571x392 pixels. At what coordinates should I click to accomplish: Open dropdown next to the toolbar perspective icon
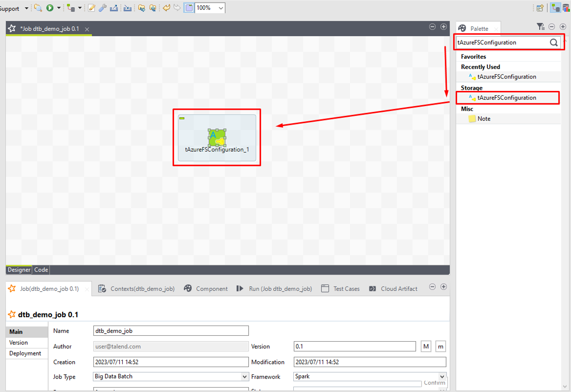pyautogui.click(x=79, y=8)
